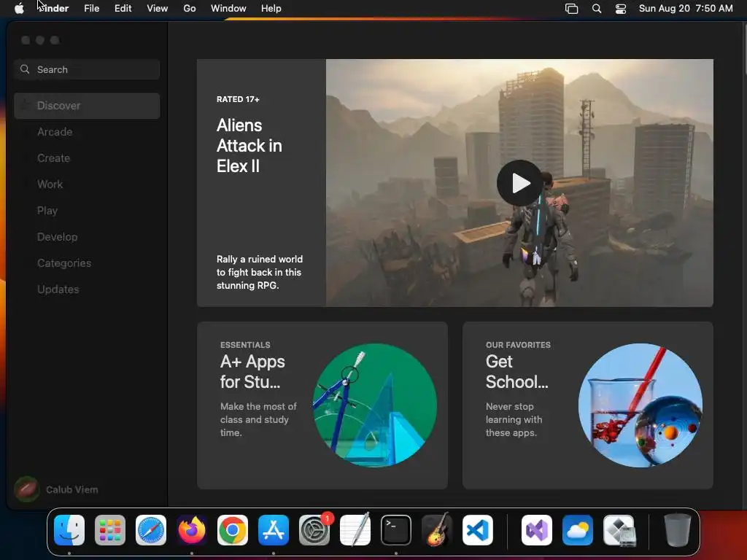Image resolution: width=747 pixels, height=560 pixels.
Task: Open the Window menu
Action: (x=228, y=9)
